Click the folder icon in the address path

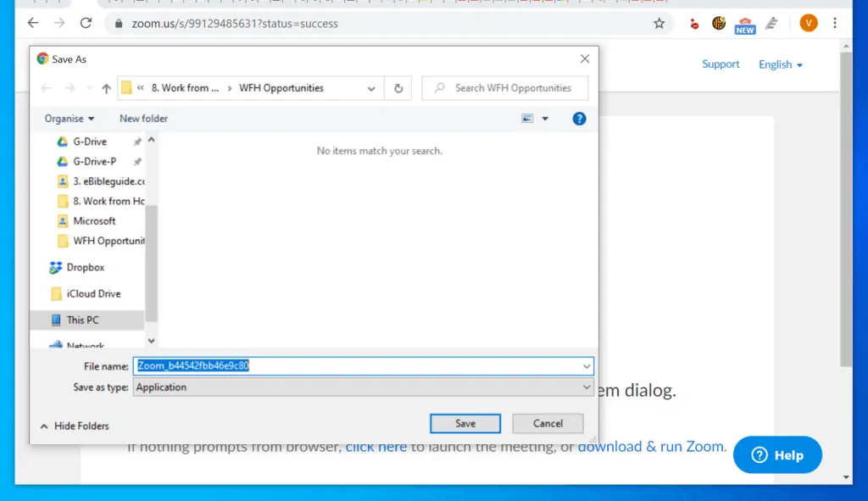point(126,87)
